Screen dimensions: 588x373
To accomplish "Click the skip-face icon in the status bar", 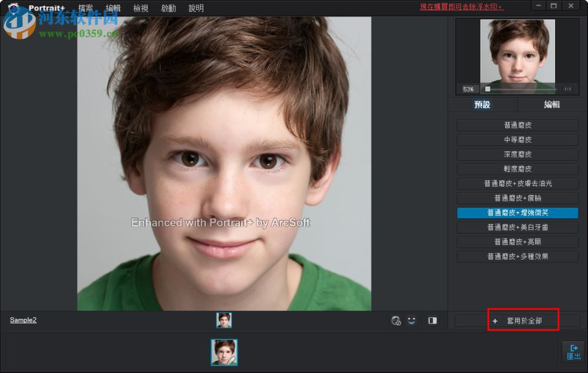I will click(x=396, y=320).
